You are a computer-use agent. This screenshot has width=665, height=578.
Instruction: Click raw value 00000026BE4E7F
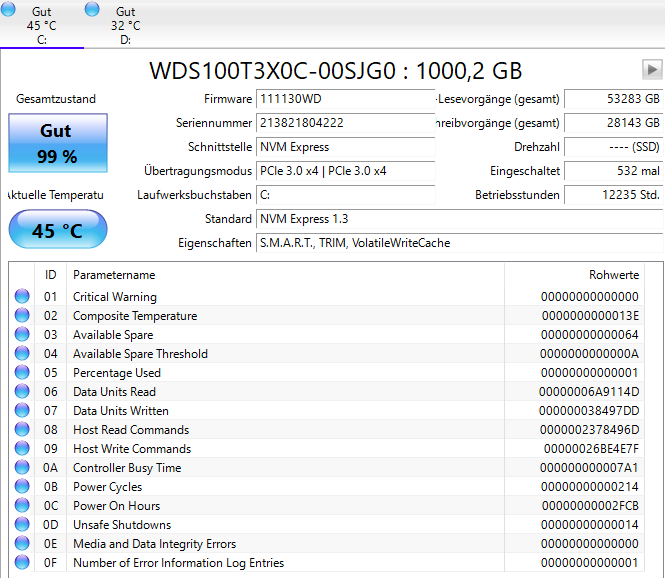pyautogui.click(x=591, y=449)
